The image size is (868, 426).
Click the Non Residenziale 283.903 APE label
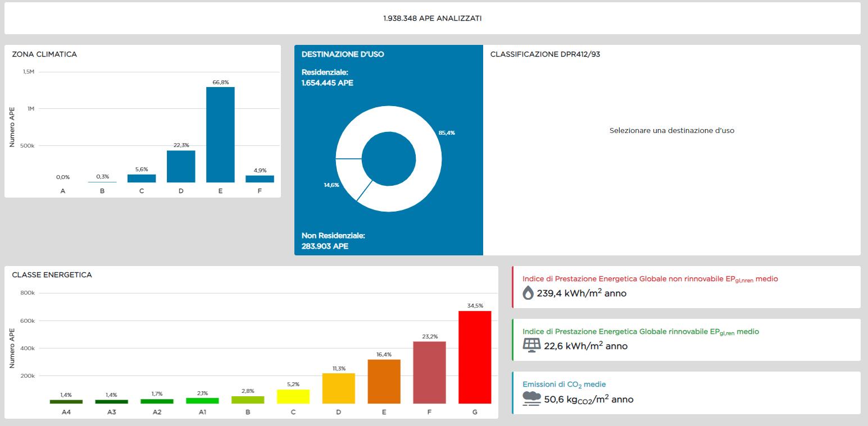pos(333,241)
